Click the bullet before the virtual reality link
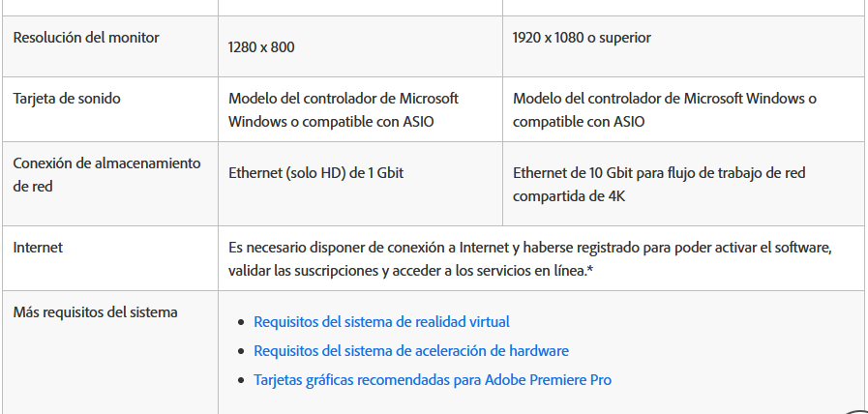 point(242,322)
